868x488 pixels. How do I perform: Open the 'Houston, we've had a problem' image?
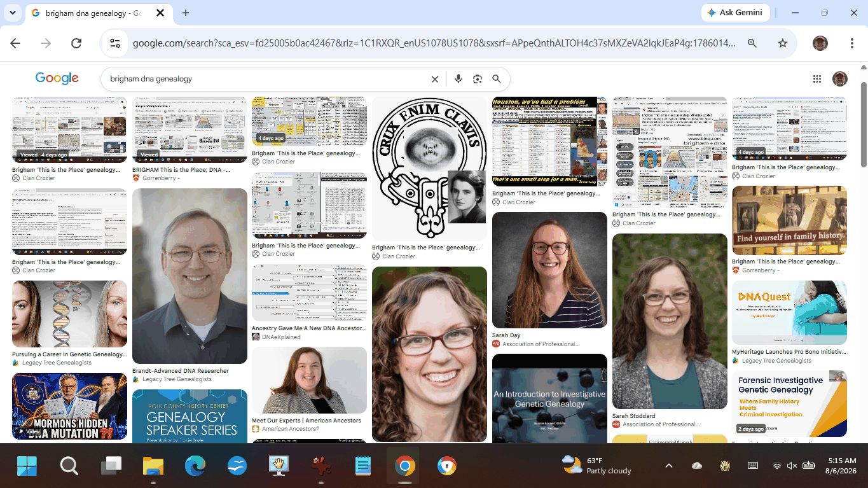[549, 141]
